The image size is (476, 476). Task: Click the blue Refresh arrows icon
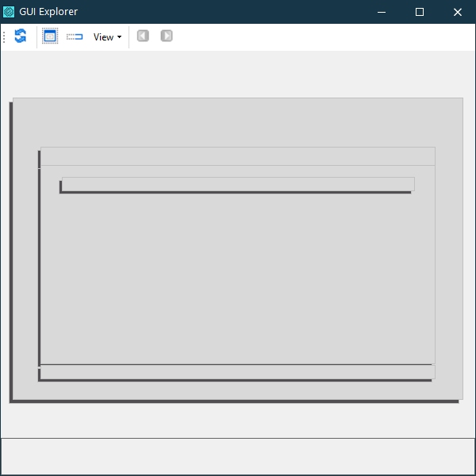pos(21,36)
